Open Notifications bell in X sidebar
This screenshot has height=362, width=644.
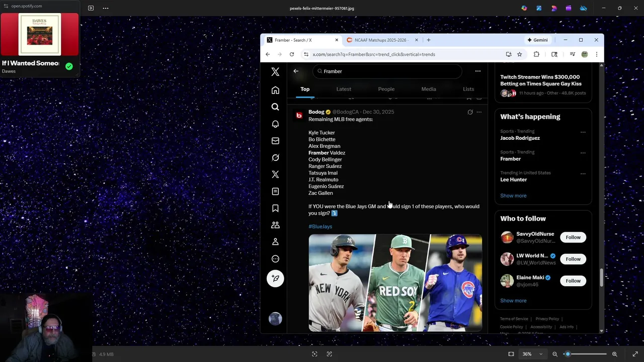point(275,124)
